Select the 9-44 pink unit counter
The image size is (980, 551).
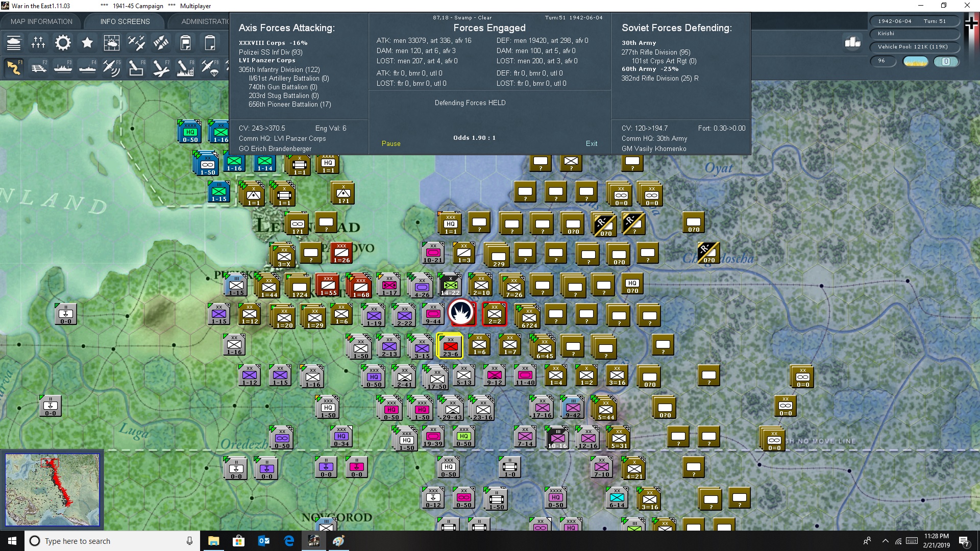[433, 314]
